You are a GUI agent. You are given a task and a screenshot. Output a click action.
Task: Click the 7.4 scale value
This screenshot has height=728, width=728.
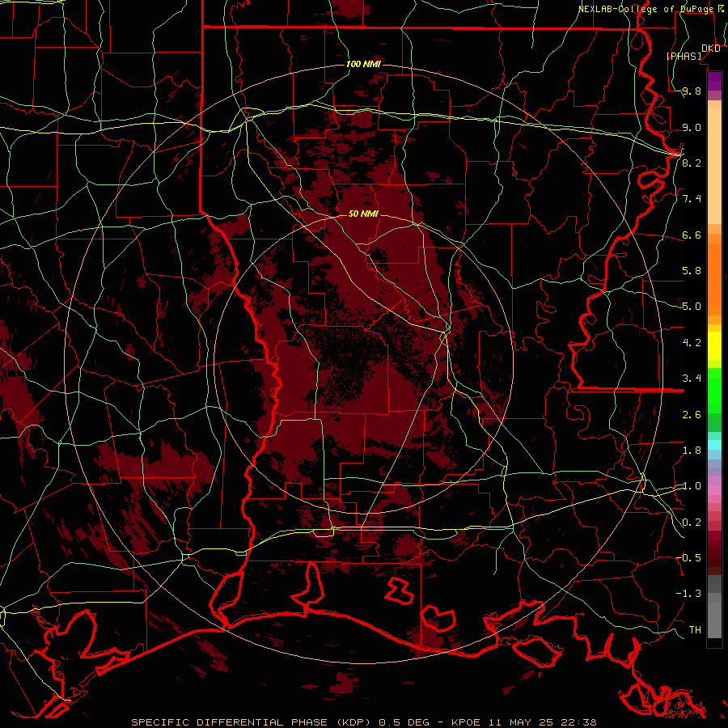tap(692, 199)
